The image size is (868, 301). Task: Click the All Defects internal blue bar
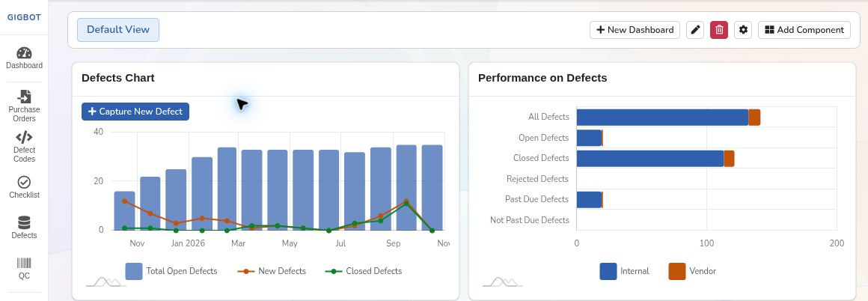click(663, 117)
